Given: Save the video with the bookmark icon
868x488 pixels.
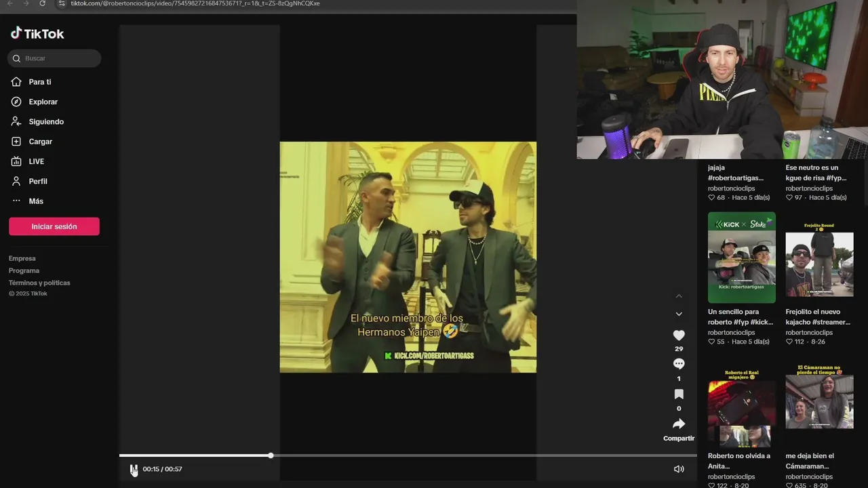Looking at the screenshot, I should (x=679, y=394).
